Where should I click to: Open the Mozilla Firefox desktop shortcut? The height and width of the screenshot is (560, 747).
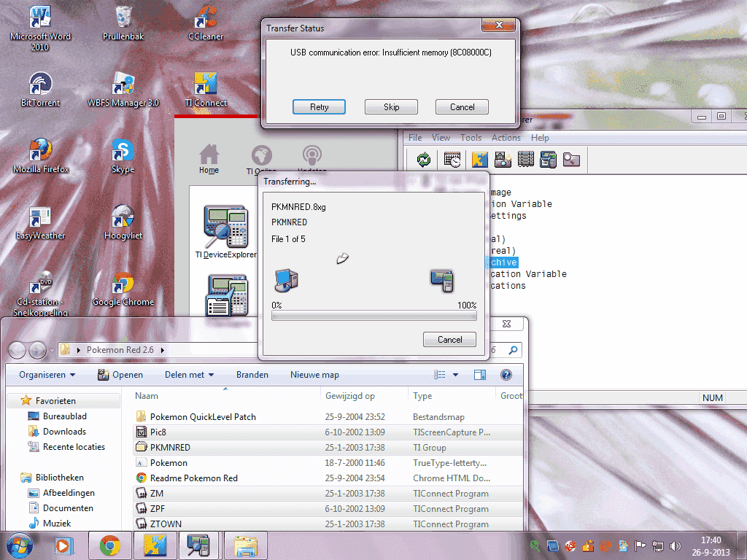click(x=41, y=156)
